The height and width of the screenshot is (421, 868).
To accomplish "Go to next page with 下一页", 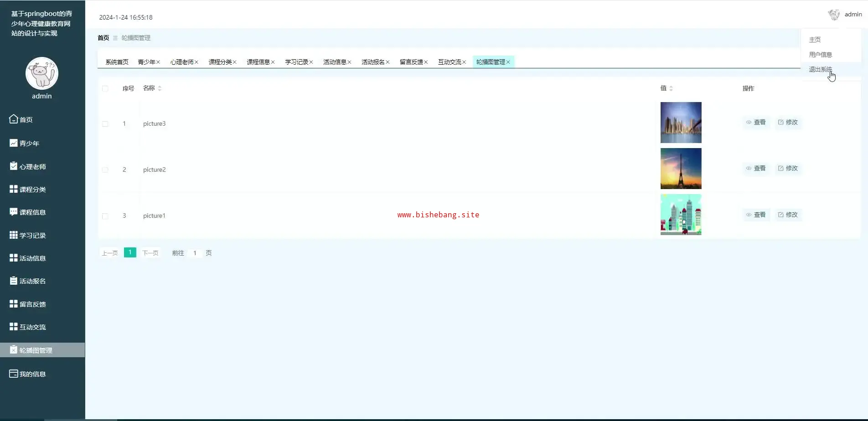I will 150,253.
